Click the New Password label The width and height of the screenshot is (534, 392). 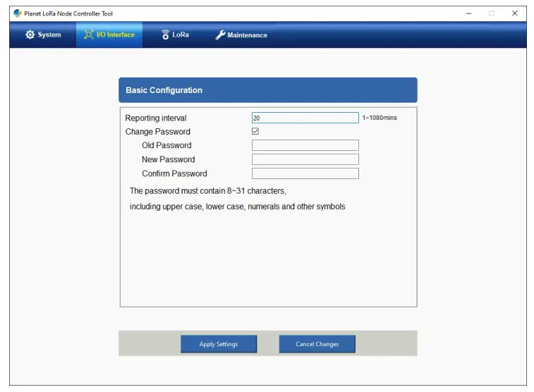168,159
